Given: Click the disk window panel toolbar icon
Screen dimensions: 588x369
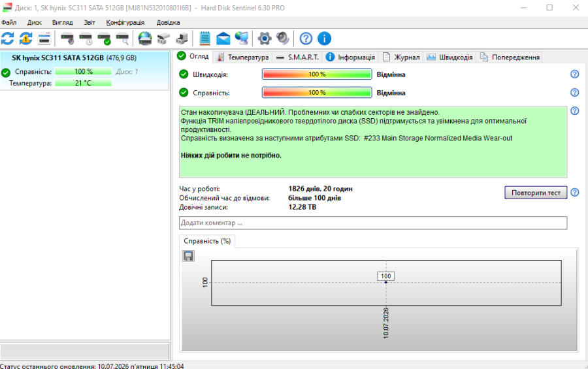Looking at the screenshot, I should [44, 39].
